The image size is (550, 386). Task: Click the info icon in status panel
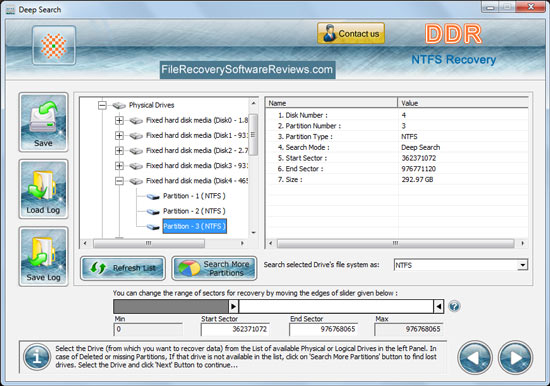[37, 357]
